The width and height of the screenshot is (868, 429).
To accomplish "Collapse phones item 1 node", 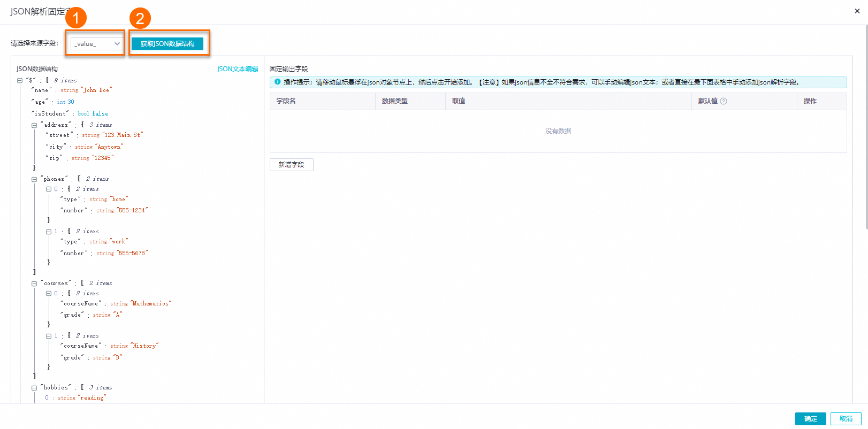I will click(49, 232).
